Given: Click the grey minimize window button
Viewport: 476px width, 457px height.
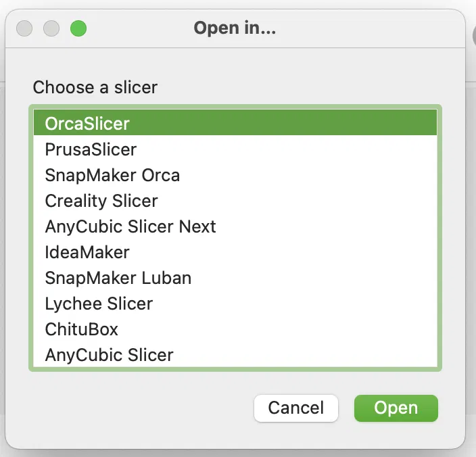Looking at the screenshot, I should pos(51,28).
